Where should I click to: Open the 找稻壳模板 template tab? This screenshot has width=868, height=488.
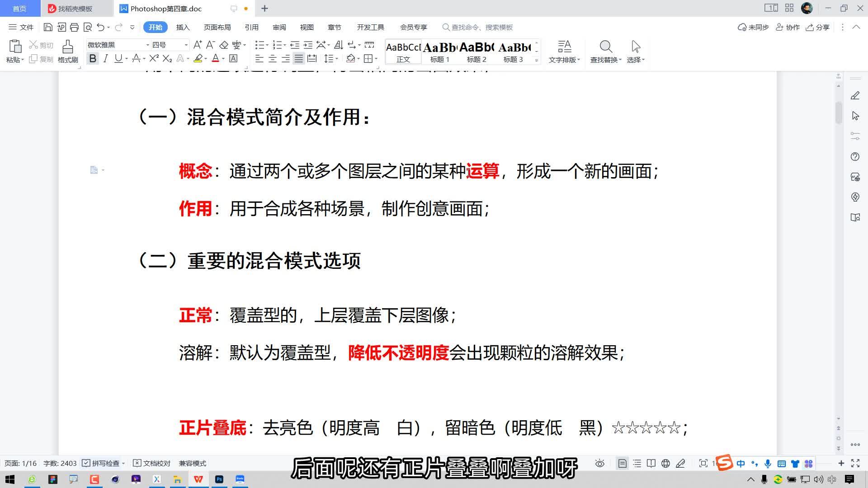[x=75, y=9]
